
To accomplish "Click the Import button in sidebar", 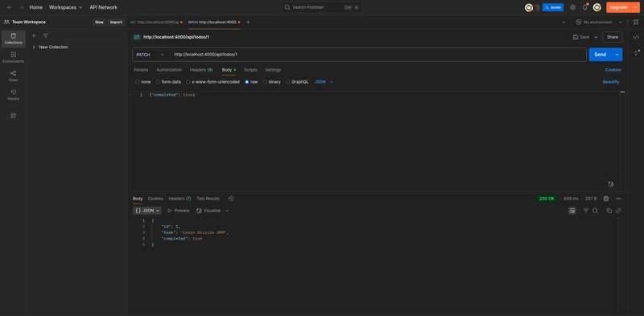I will pyautogui.click(x=116, y=23).
